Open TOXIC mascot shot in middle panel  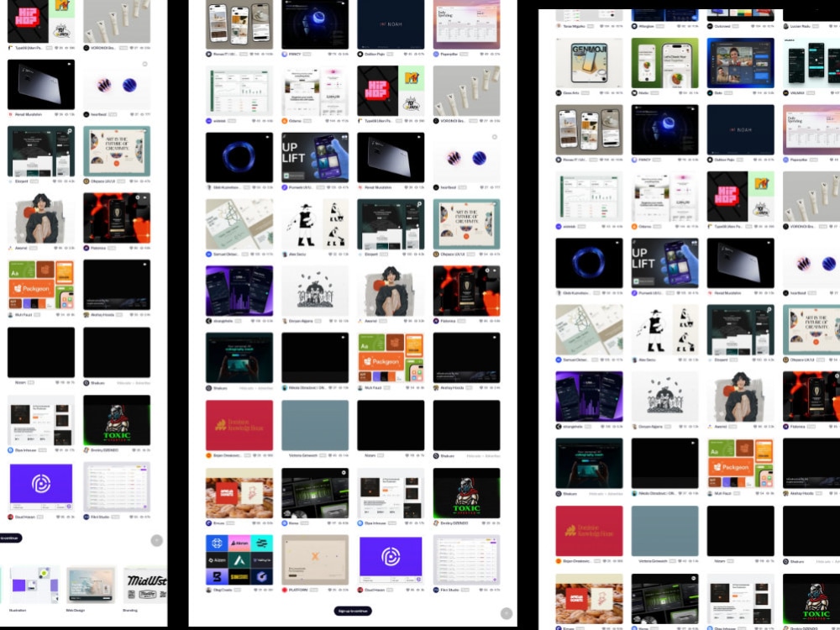click(466, 493)
